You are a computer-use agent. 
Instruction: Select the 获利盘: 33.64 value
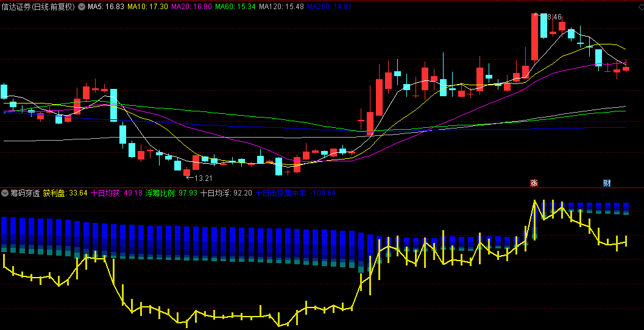click(x=65, y=193)
